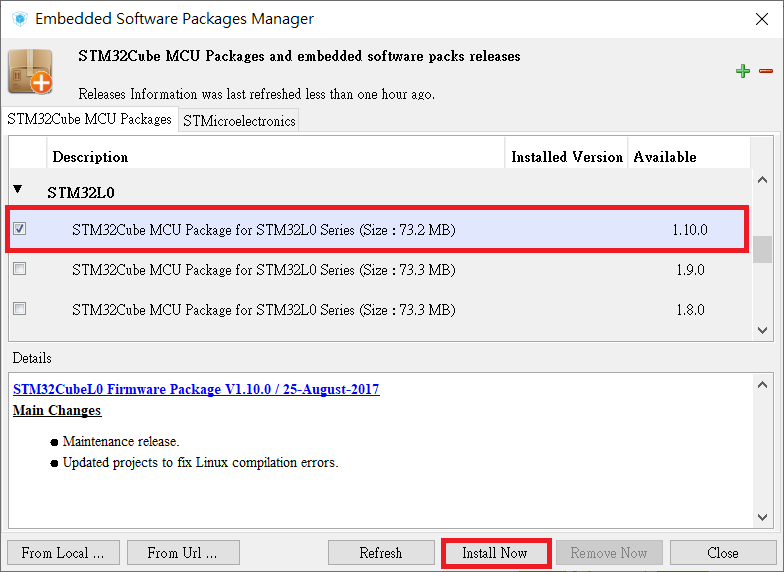784x572 pixels.
Task: Select the STM32L0 group row label
Action: pyautogui.click(x=81, y=192)
